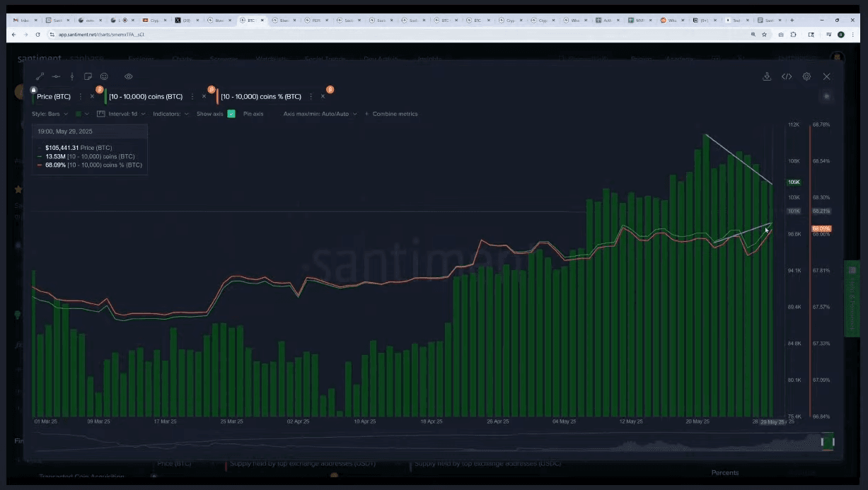Select the Price (BTC) metric tab
Image resolution: width=868 pixels, height=490 pixels.
(x=54, y=97)
